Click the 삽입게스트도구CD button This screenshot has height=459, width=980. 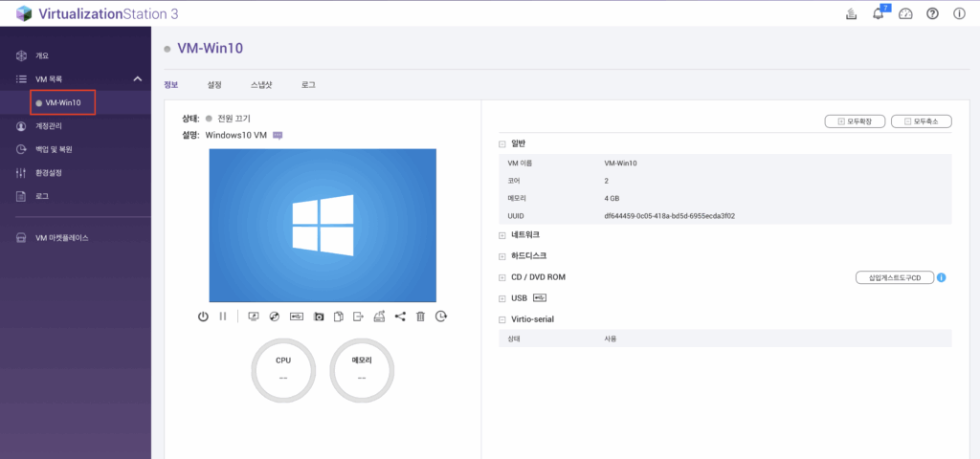coord(895,277)
